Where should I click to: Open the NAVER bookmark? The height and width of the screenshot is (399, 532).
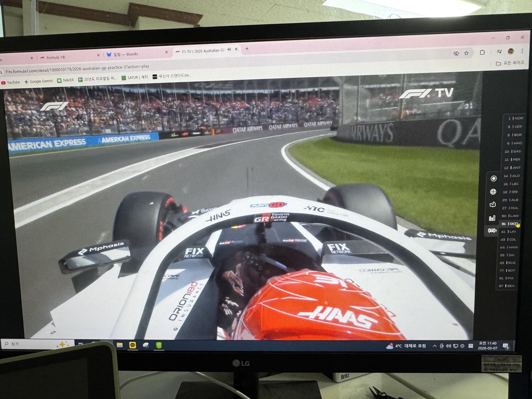click(65, 80)
